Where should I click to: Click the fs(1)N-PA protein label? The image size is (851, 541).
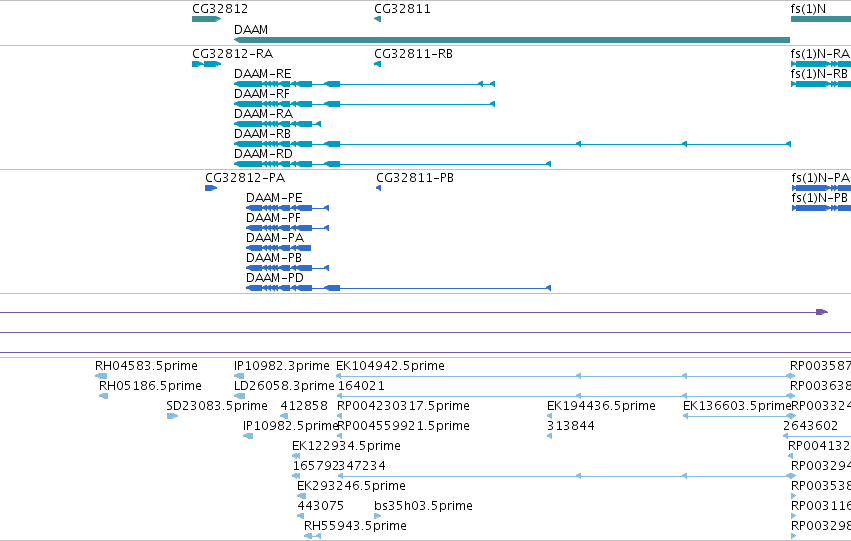pos(821,178)
